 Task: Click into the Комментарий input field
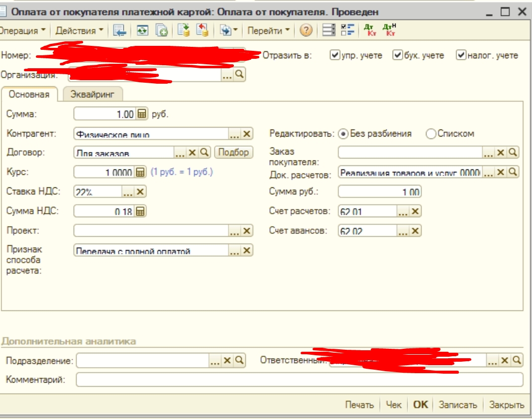[x=299, y=380]
